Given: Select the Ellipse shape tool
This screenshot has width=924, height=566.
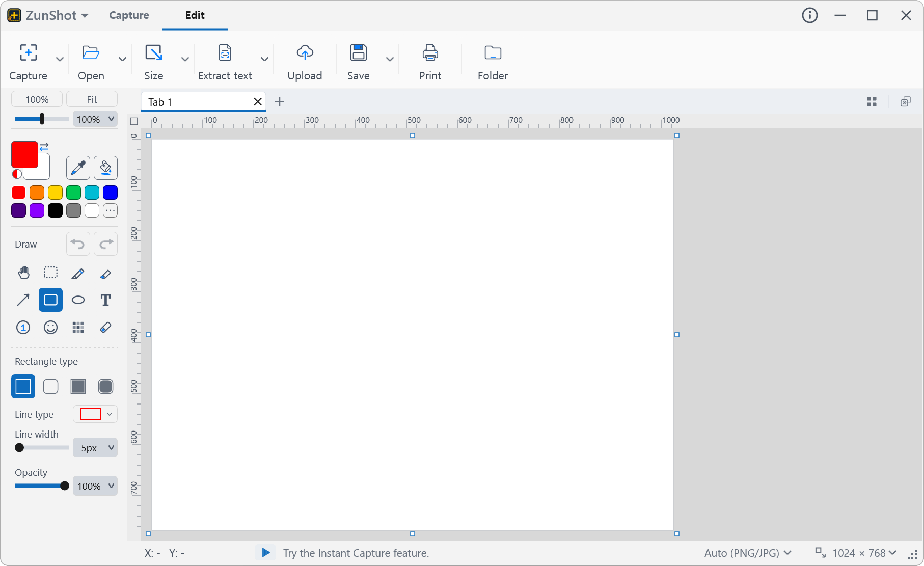Looking at the screenshot, I should (x=78, y=300).
